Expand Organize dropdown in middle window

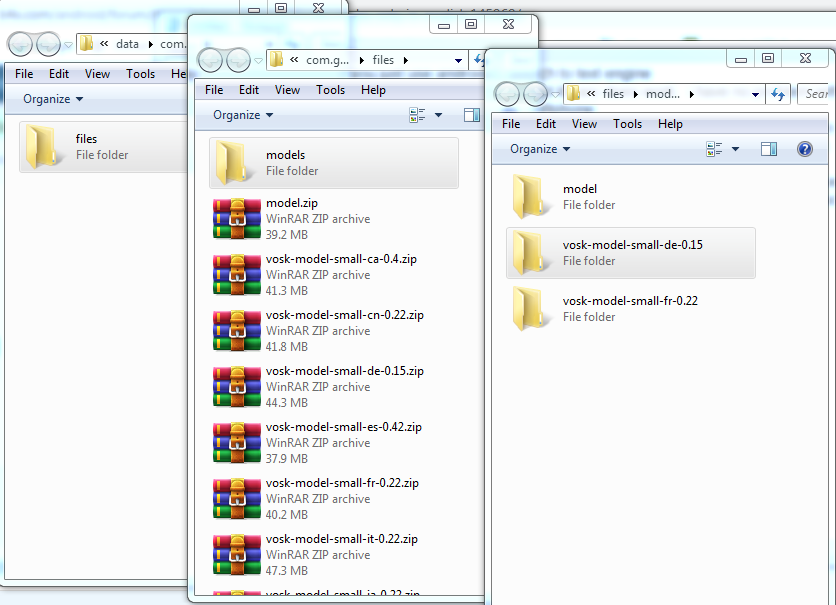pos(243,115)
